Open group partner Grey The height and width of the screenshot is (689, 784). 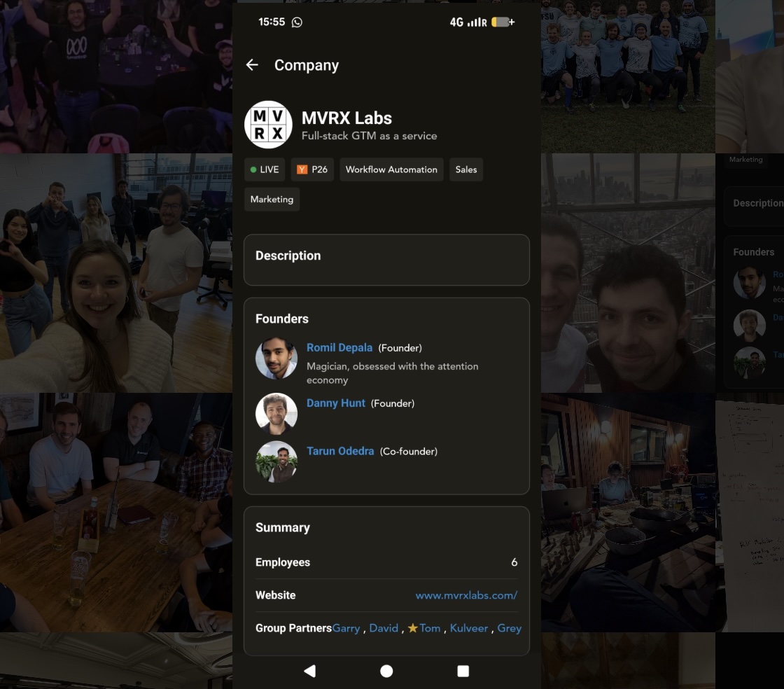pyautogui.click(x=510, y=628)
